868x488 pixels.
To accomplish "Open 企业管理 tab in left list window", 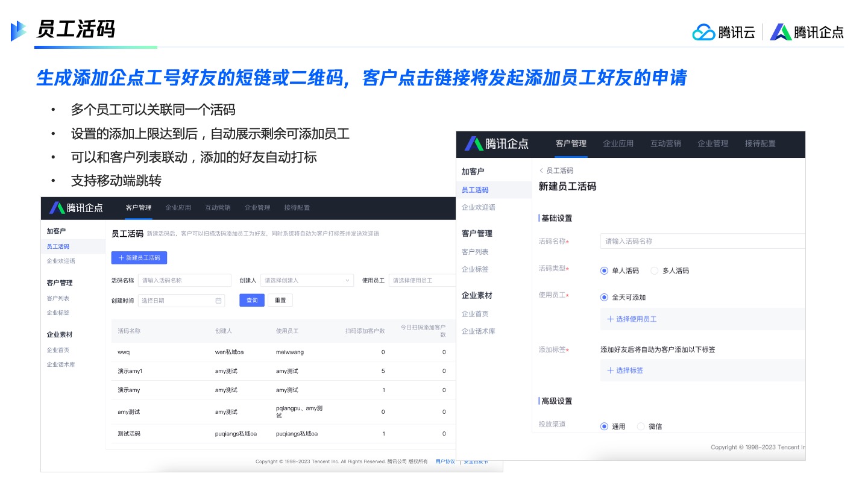I will click(257, 208).
